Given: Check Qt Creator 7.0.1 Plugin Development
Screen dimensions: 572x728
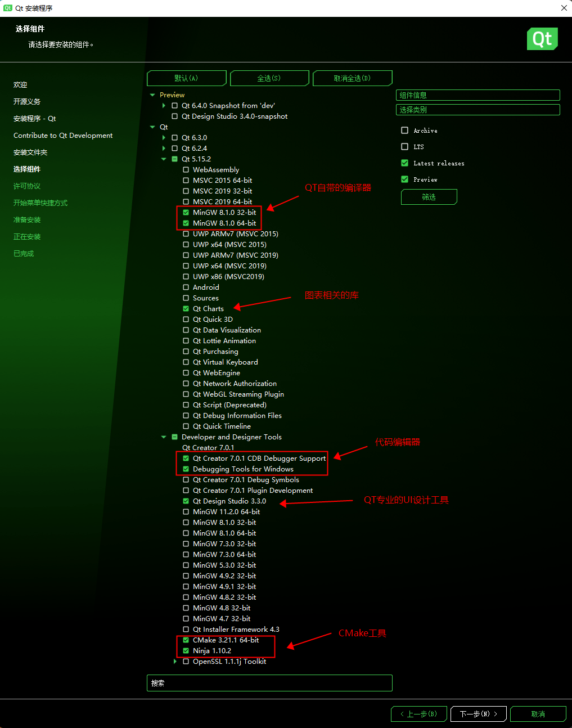Looking at the screenshot, I should pos(186,491).
